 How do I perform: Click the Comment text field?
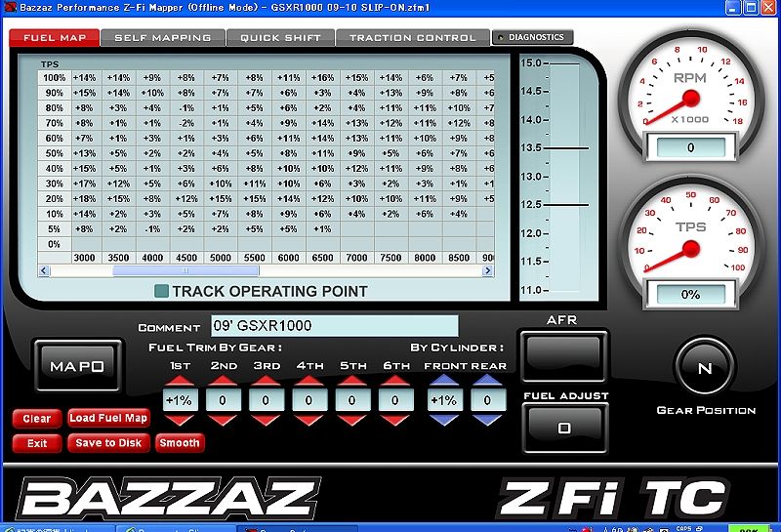[x=334, y=326]
